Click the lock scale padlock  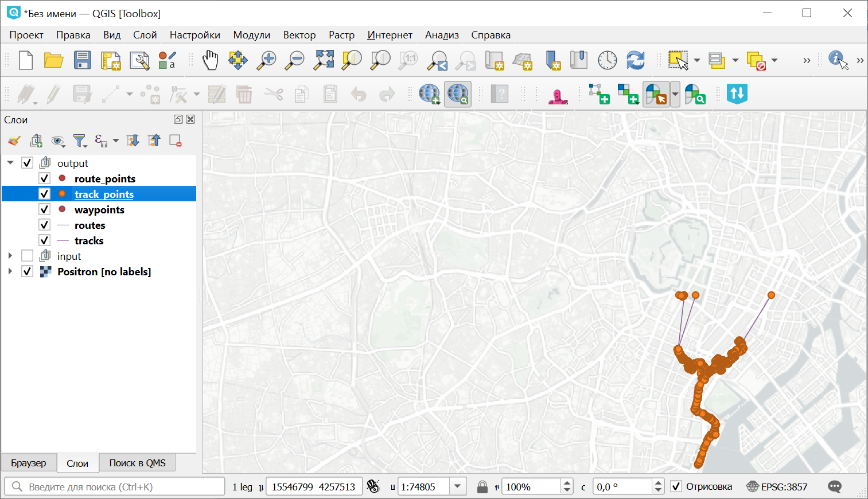(x=482, y=487)
